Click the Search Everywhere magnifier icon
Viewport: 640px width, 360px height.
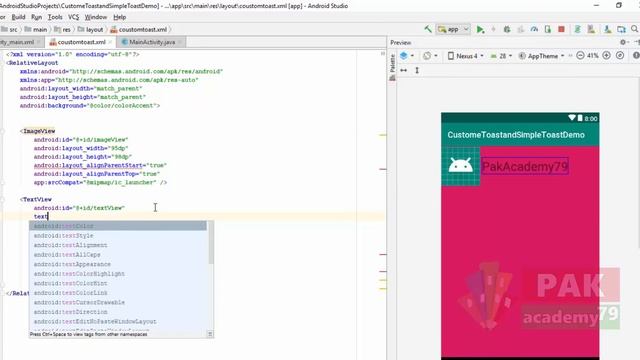point(635,29)
